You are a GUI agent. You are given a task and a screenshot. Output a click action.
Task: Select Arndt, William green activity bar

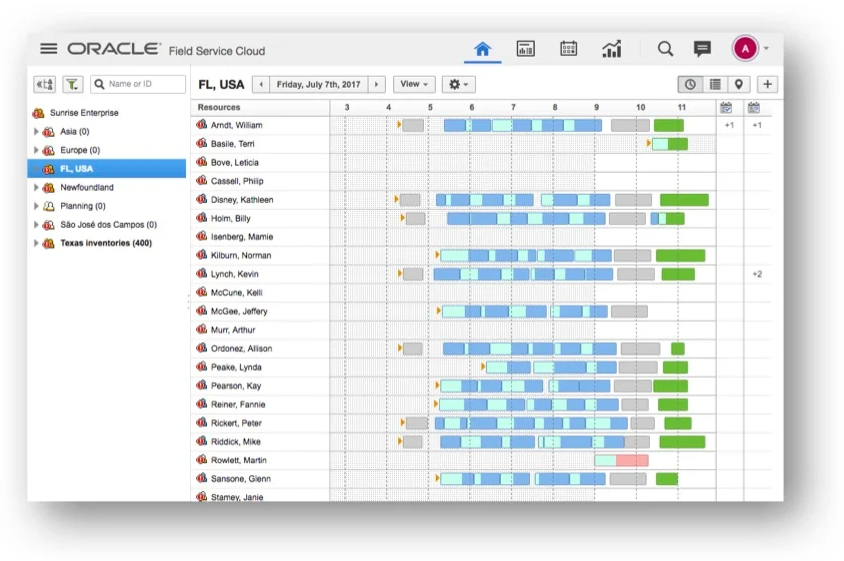coord(669,125)
